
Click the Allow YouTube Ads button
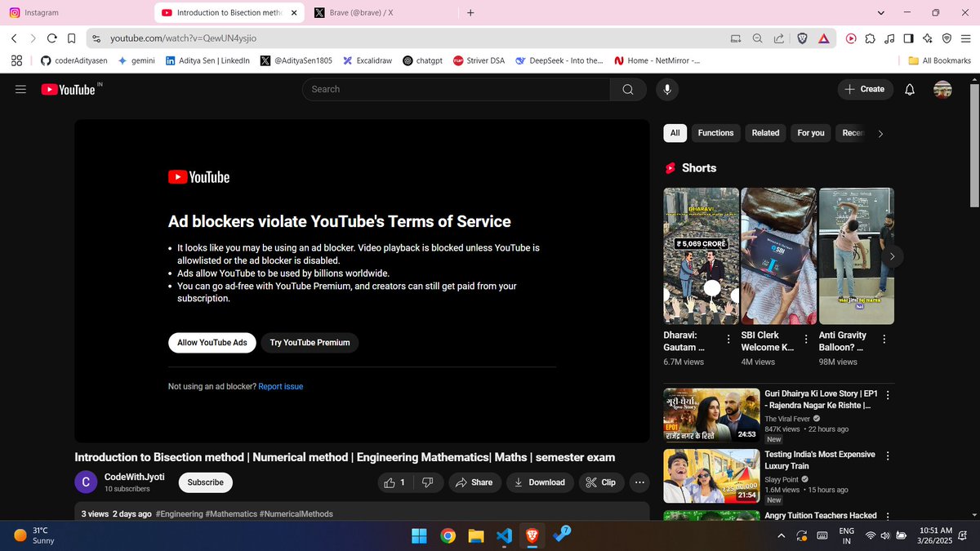pos(212,343)
